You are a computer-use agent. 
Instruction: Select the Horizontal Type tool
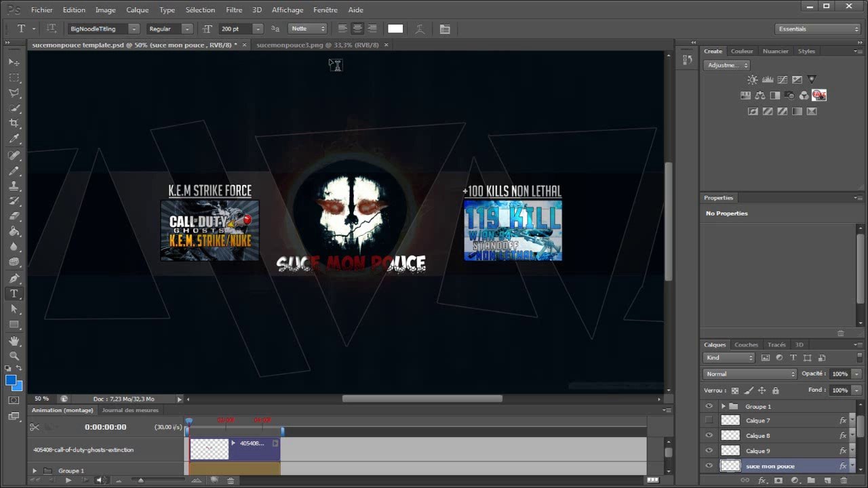click(14, 294)
